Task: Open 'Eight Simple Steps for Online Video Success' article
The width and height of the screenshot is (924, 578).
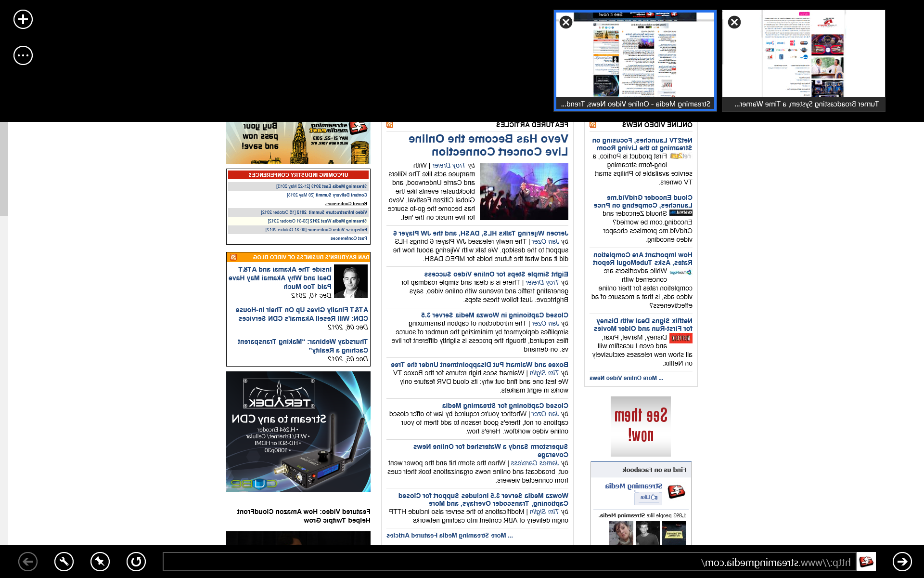Action: pyautogui.click(x=496, y=274)
